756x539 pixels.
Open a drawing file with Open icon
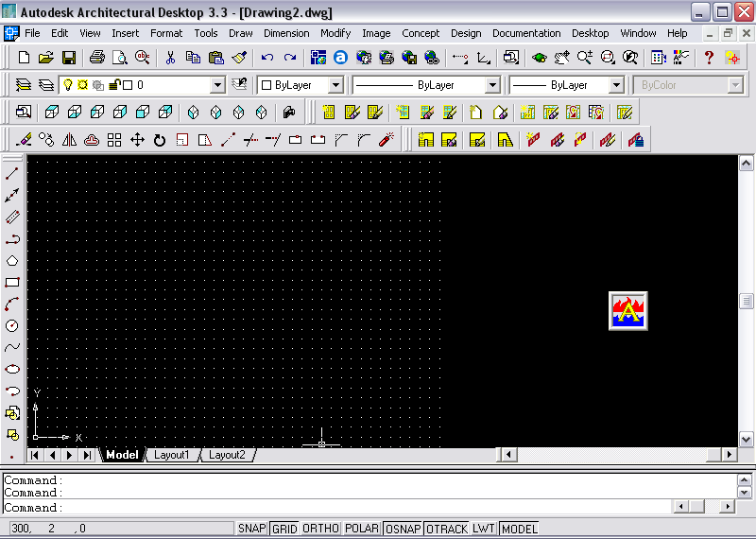coord(46,58)
